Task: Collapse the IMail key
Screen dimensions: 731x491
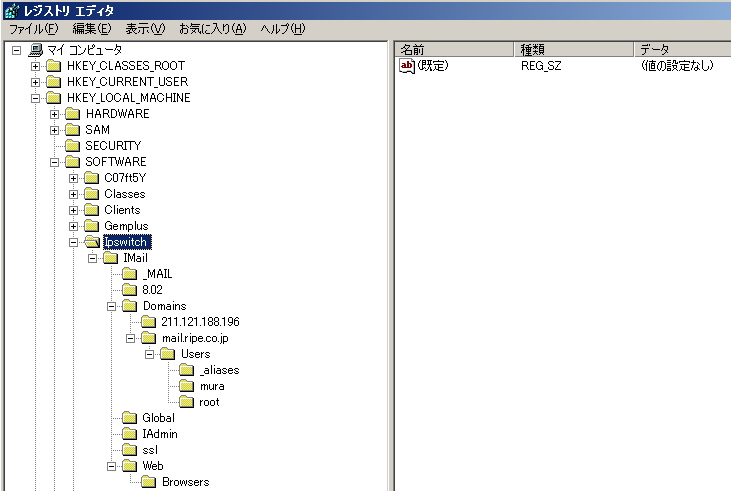Action: click(92, 258)
